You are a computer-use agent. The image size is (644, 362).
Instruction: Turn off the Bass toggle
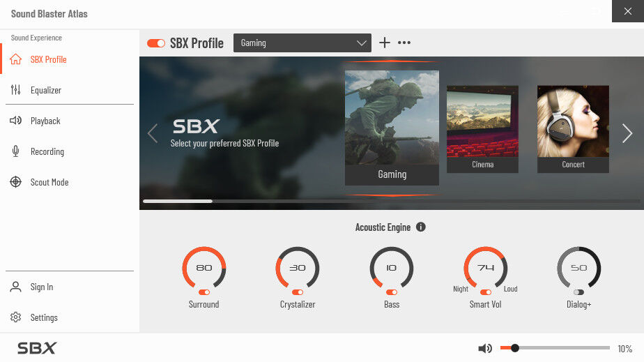(392, 292)
